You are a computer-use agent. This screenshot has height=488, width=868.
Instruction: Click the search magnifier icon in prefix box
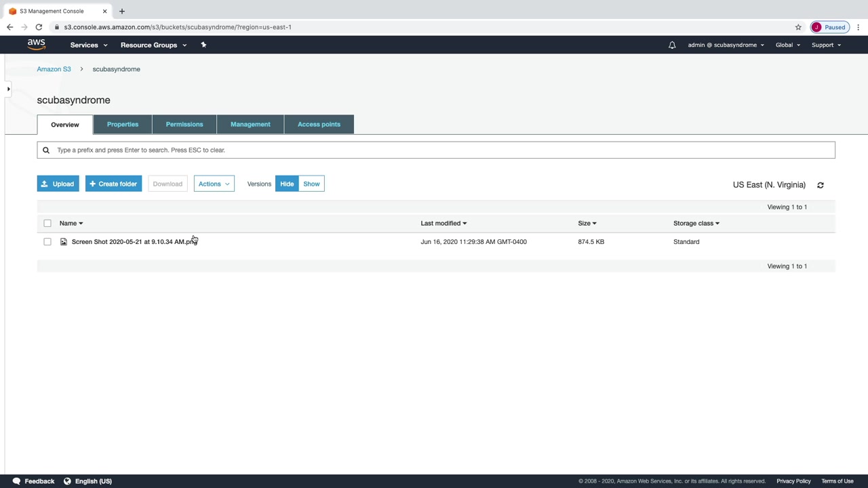click(46, 150)
